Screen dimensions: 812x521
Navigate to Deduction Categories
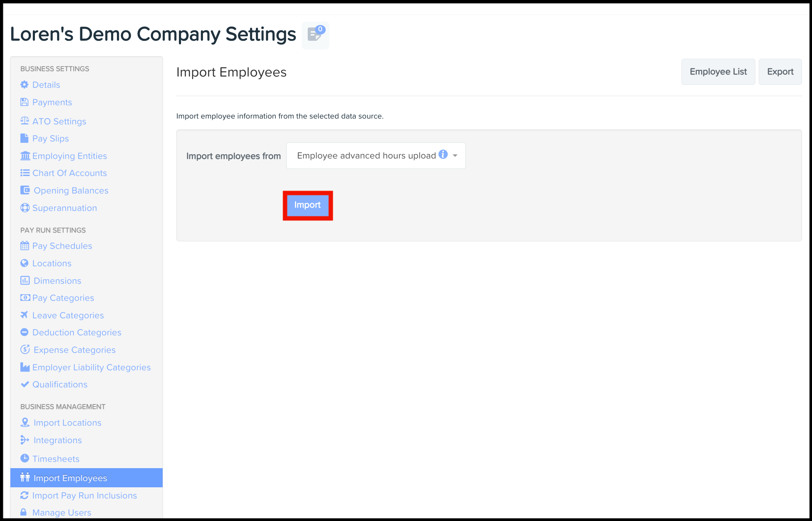[77, 332]
